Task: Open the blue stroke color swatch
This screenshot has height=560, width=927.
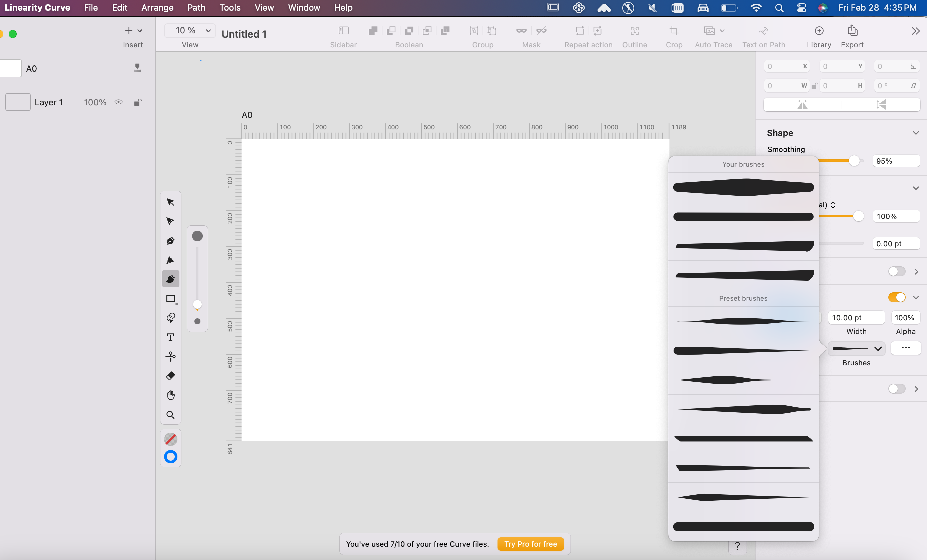Action: click(x=171, y=457)
